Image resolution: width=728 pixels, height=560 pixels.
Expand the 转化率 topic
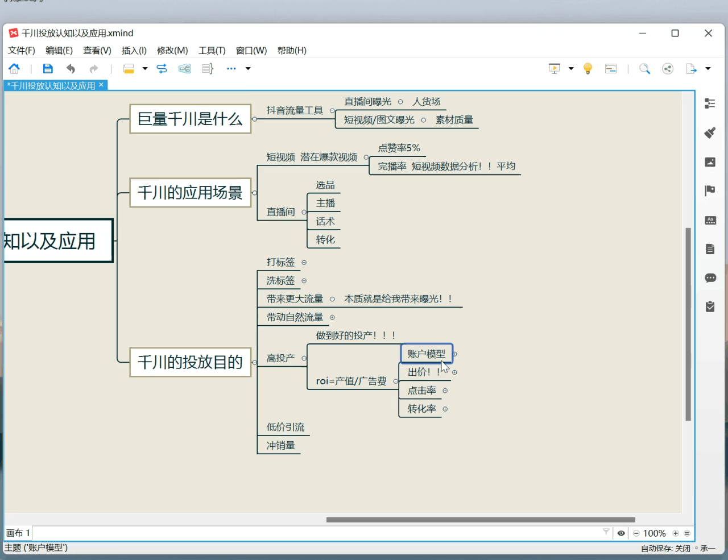[445, 409]
